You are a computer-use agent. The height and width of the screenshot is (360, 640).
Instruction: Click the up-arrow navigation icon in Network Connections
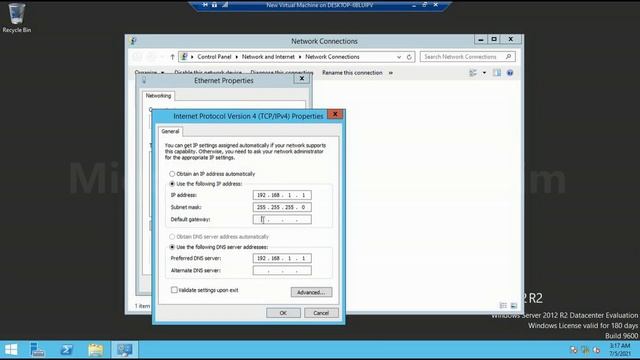(x=172, y=57)
